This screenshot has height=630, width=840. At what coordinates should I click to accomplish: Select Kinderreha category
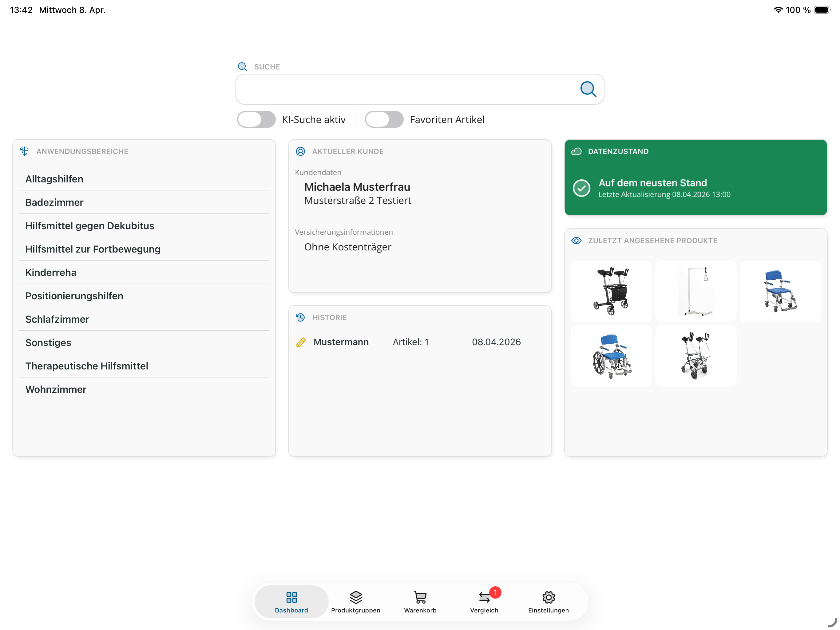144,273
